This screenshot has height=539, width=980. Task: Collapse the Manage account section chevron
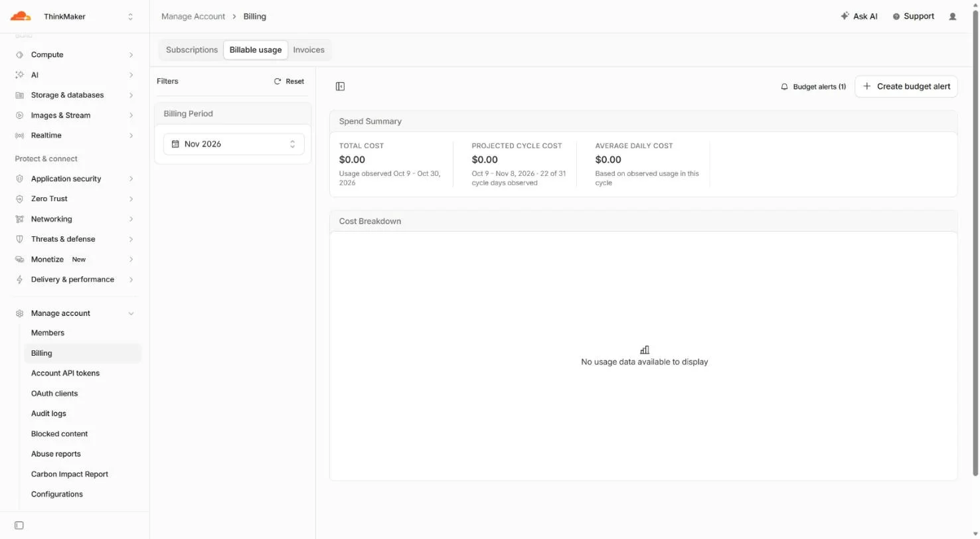[131, 313]
